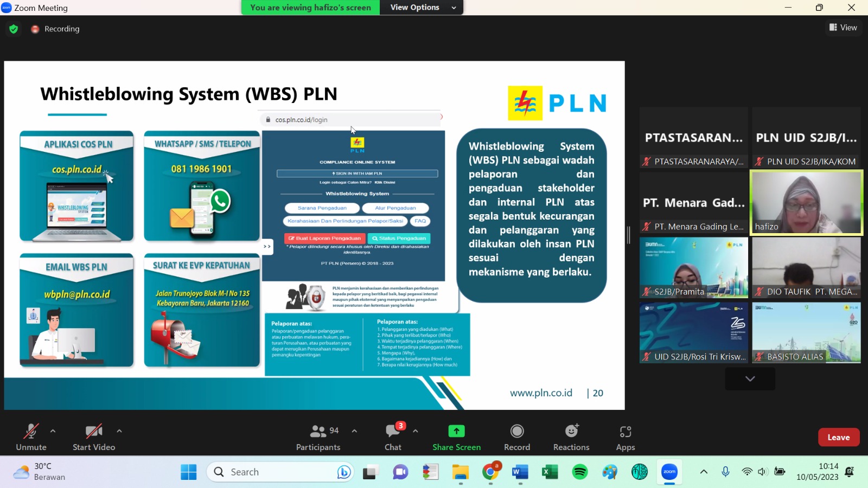Viewport: 868px width, 488px height.
Task: Expand chat options arrow
Action: pos(416,431)
